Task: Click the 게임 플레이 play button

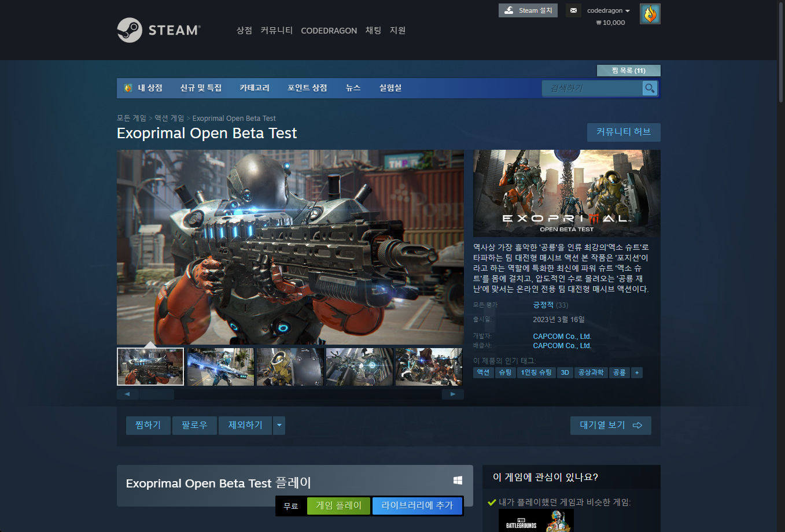Action: coord(338,506)
